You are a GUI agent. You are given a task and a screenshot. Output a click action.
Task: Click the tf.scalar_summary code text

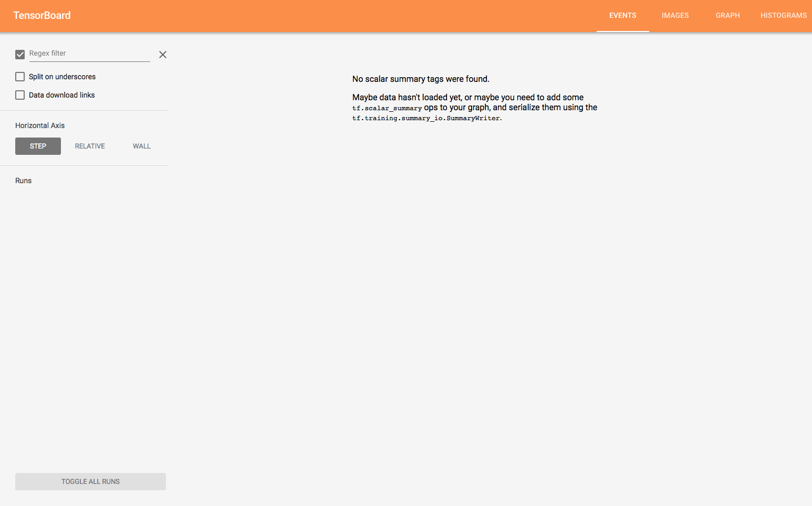pyautogui.click(x=387, y=108)
